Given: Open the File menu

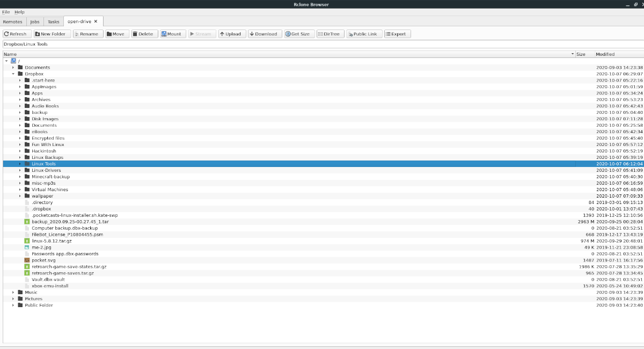Looking at the screenshot, I should point(6,11).
